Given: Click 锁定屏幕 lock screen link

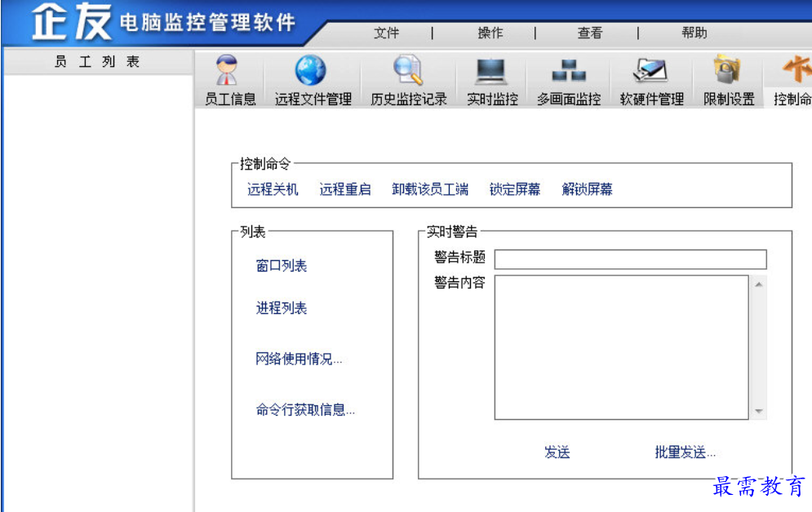Looking at the screenshot, I should pos(514,190).
